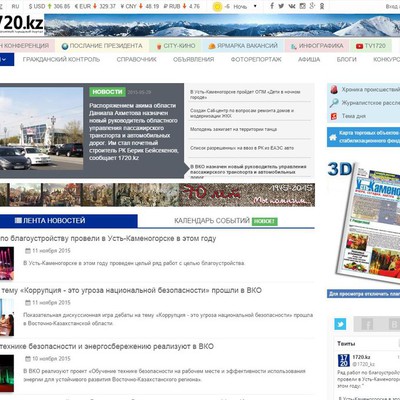Click the sun weather icon
This screenshot has width=400, height=400.
(217, 6)
